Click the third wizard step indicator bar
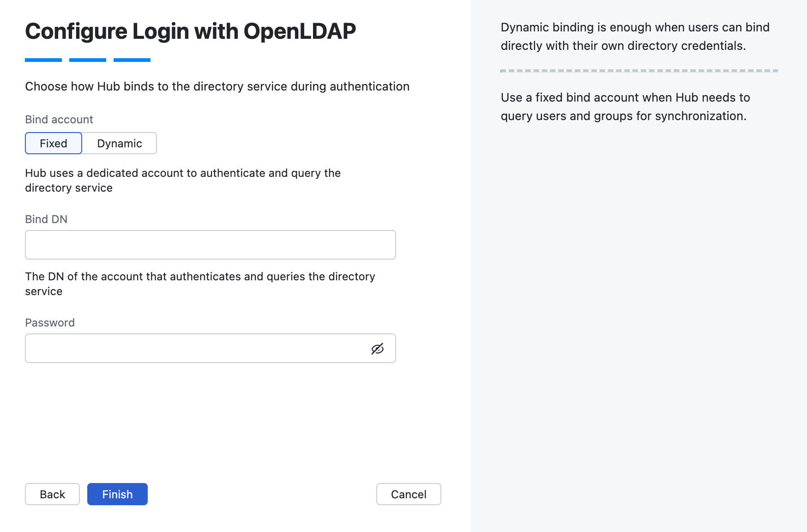 [x=132, y=60]
